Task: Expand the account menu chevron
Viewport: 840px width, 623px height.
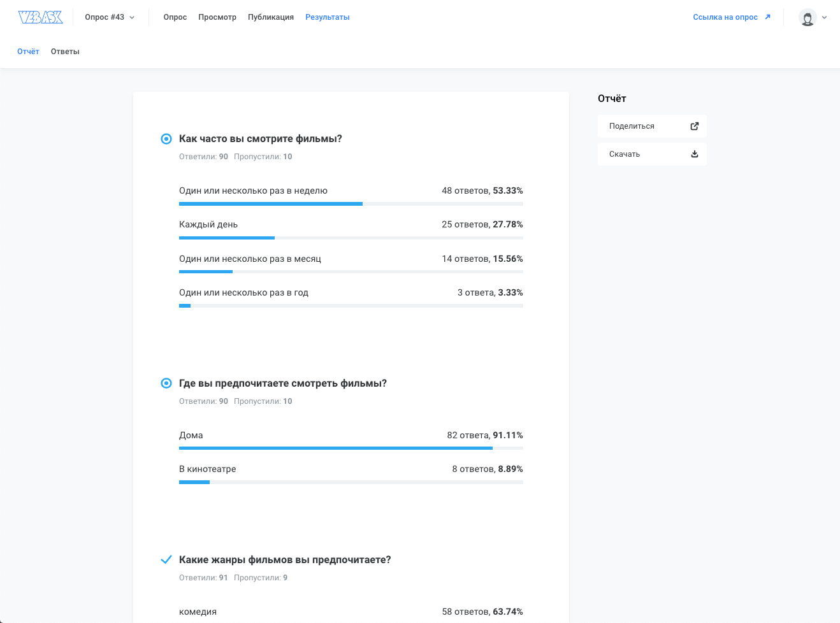Action: click(824, 18)
